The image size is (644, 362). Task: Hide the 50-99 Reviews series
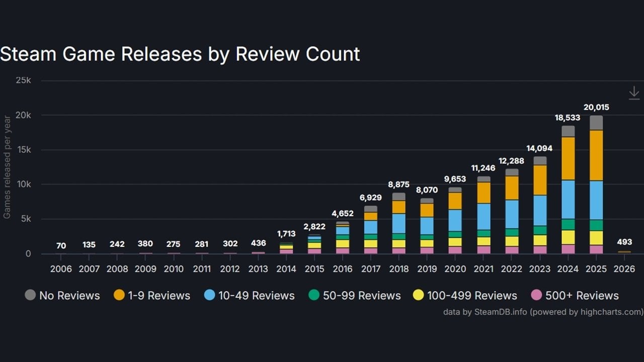point(354,296)
